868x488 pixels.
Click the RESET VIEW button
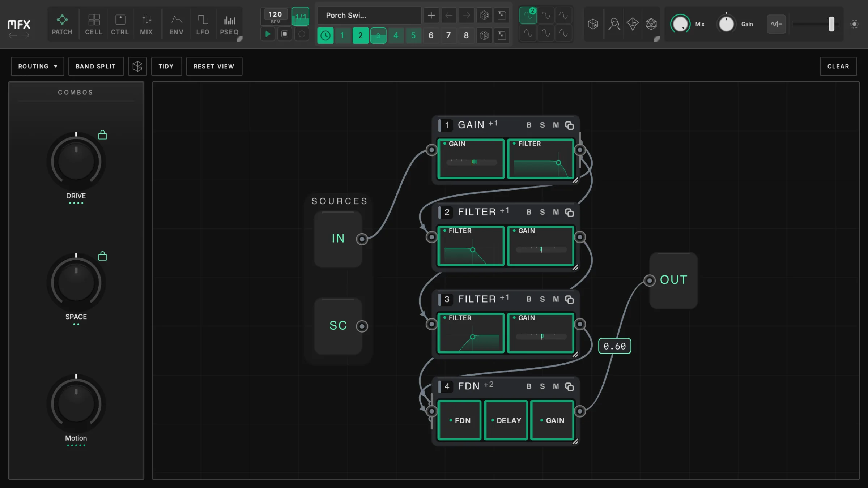(x=214, y=67)
